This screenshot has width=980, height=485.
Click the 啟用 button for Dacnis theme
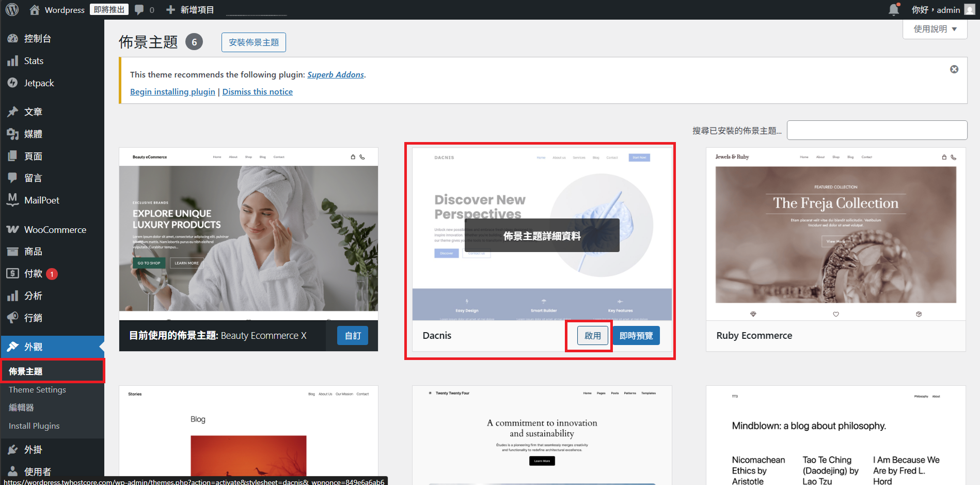point(592,336)
